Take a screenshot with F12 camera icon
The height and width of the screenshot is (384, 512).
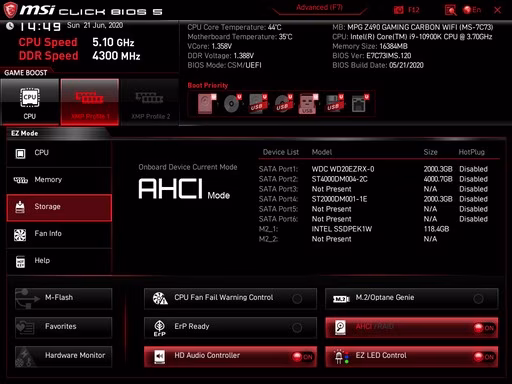pos(398,10)
